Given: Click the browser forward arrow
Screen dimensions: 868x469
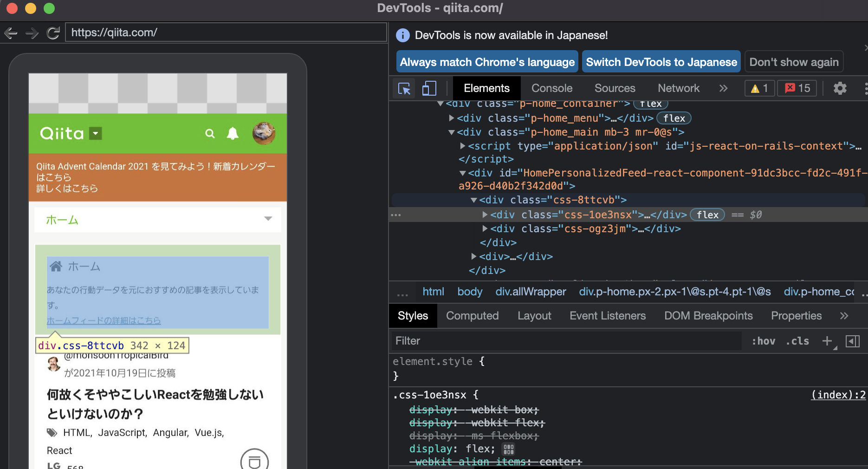Looking at the screenshot, I should coord(32,33).
